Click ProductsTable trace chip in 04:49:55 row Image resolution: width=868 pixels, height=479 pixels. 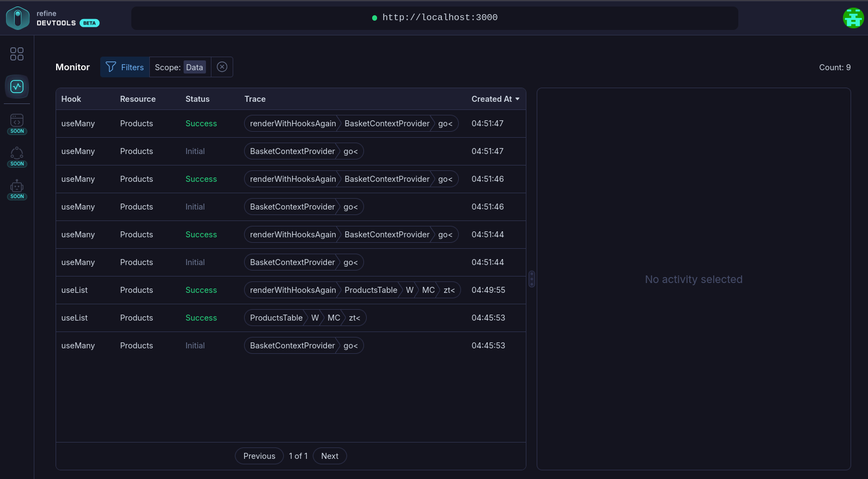[x=371, y=290]
